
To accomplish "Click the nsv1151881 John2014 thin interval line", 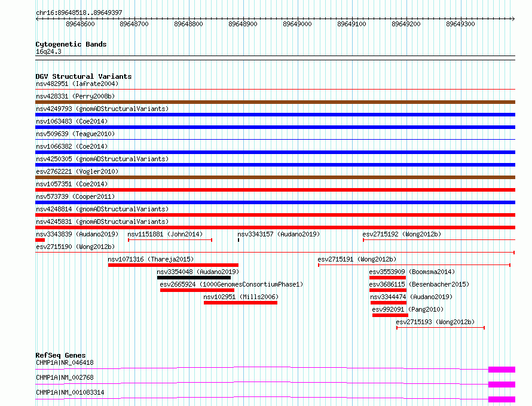I will (170, 240).
